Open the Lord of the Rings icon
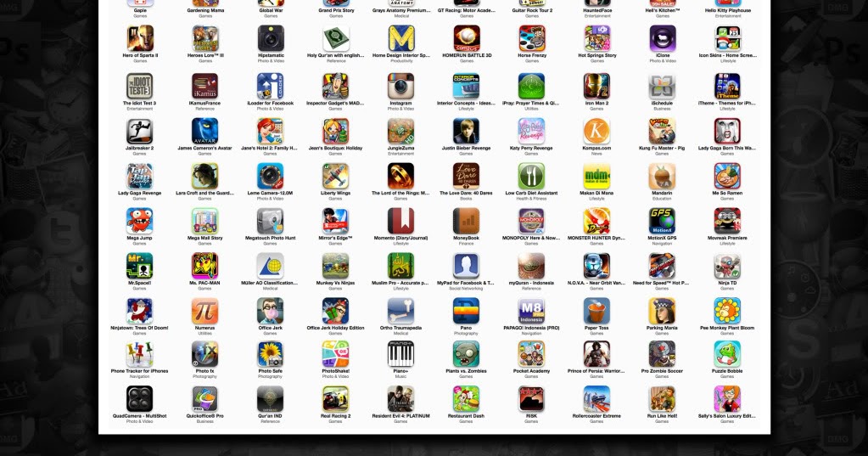868x456 pixels. [400, 176]
